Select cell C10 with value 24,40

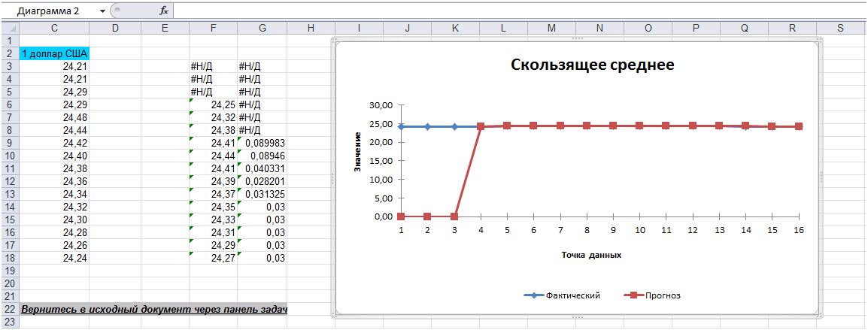click(x=54, y=156)
